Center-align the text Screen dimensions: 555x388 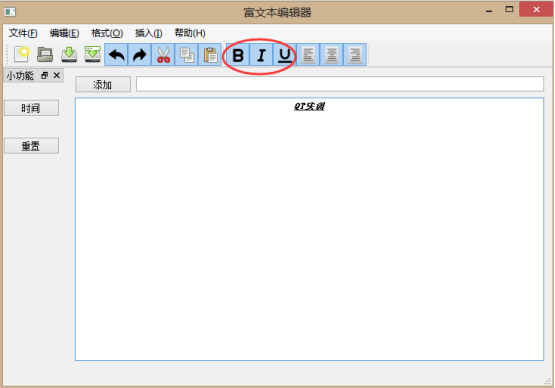(331, 55)
